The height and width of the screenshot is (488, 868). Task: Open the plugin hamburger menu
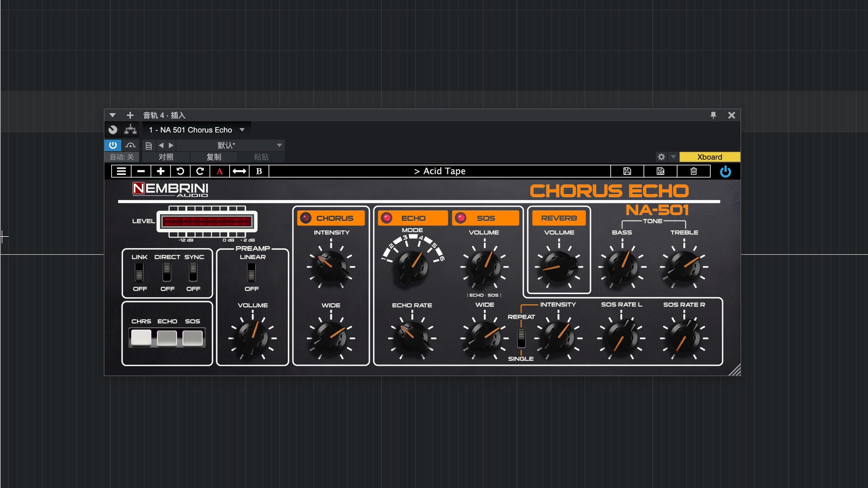121,171
